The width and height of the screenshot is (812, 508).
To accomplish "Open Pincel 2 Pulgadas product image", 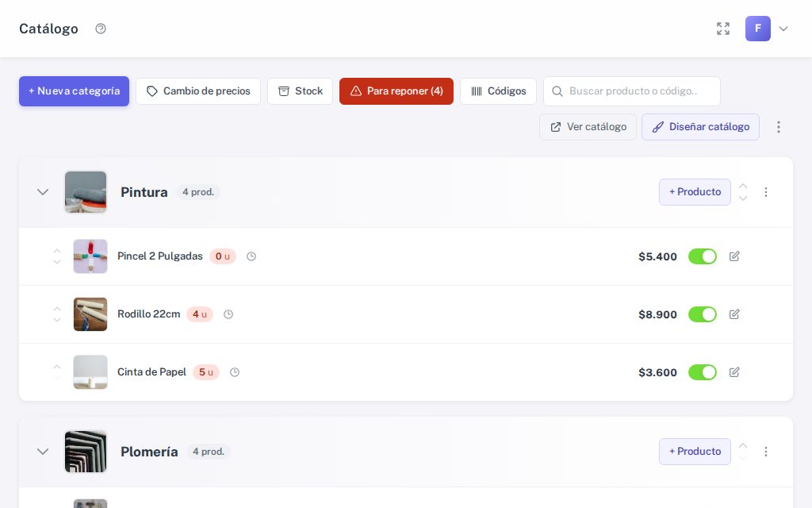I will point(90,256).
